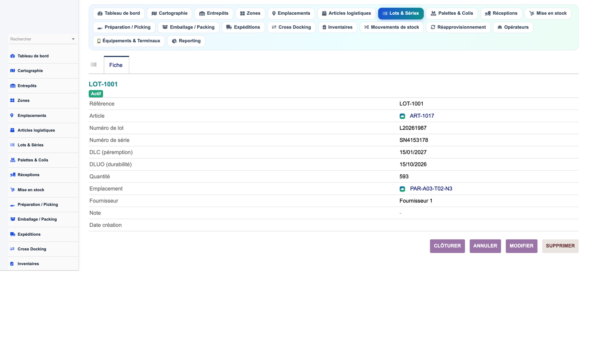
Task: Click the Expéditions truck icon in sidebar
Action: coord(13,234)
